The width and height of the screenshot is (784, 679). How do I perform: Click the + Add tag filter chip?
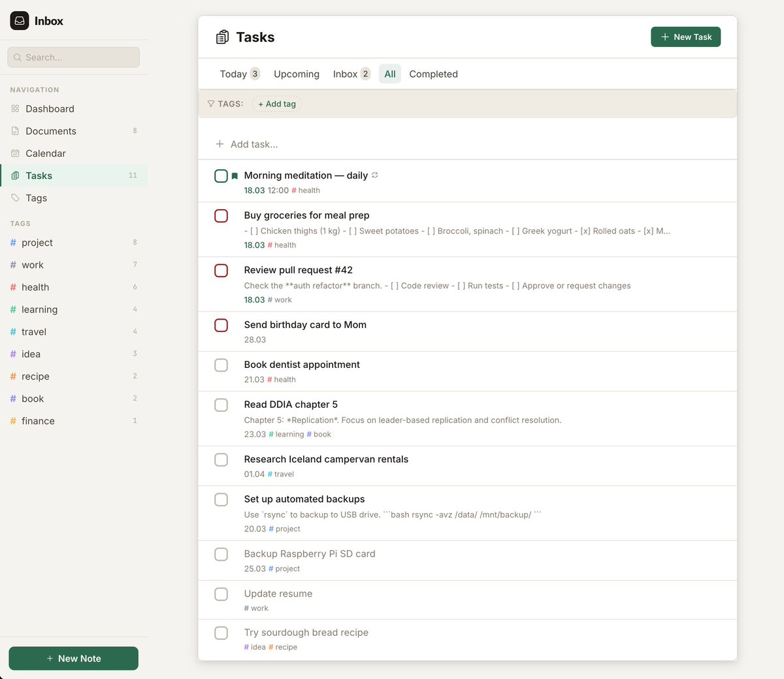point(277,104)
